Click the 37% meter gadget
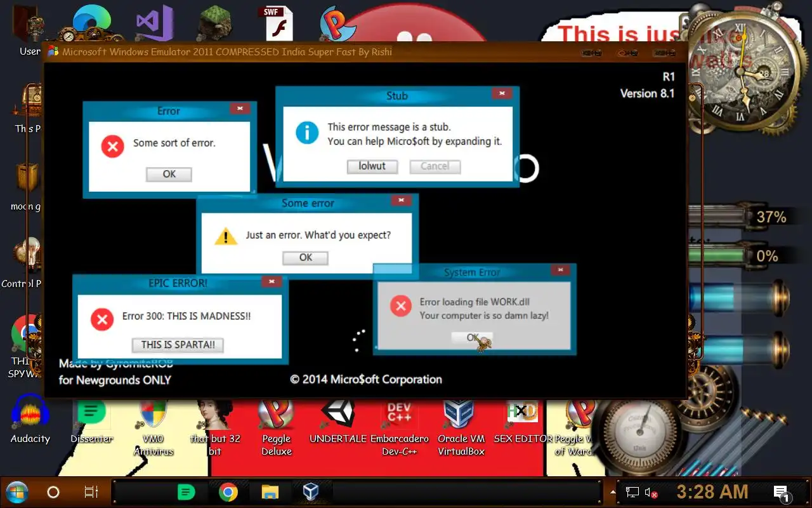 pos(738,217)
